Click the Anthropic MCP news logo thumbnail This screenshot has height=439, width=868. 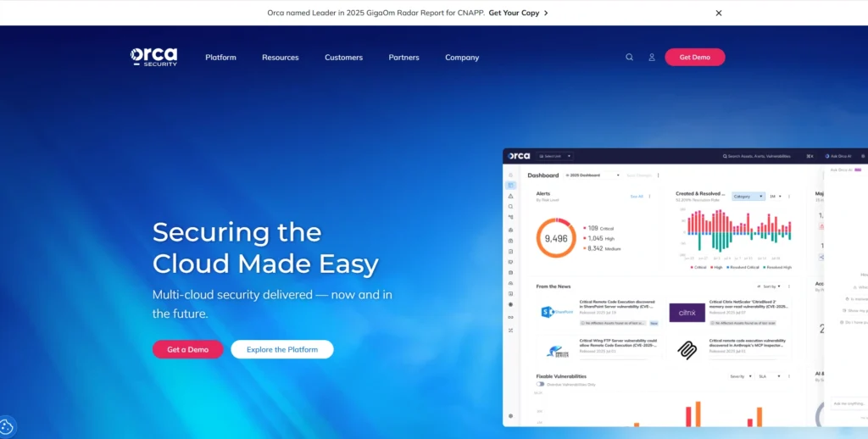(687, 350)
